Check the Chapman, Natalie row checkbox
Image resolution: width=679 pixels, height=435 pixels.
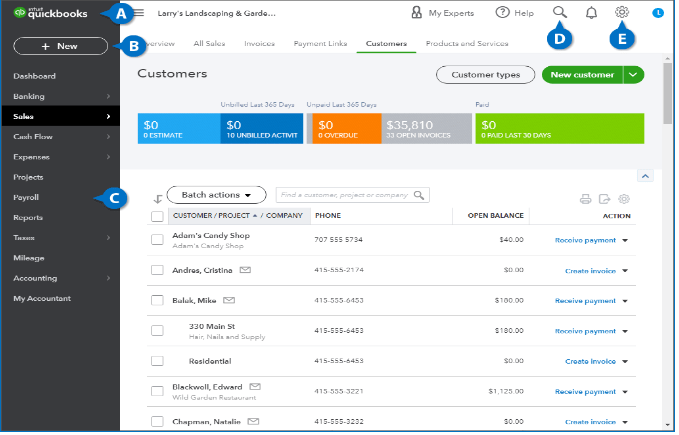point(158,423)
